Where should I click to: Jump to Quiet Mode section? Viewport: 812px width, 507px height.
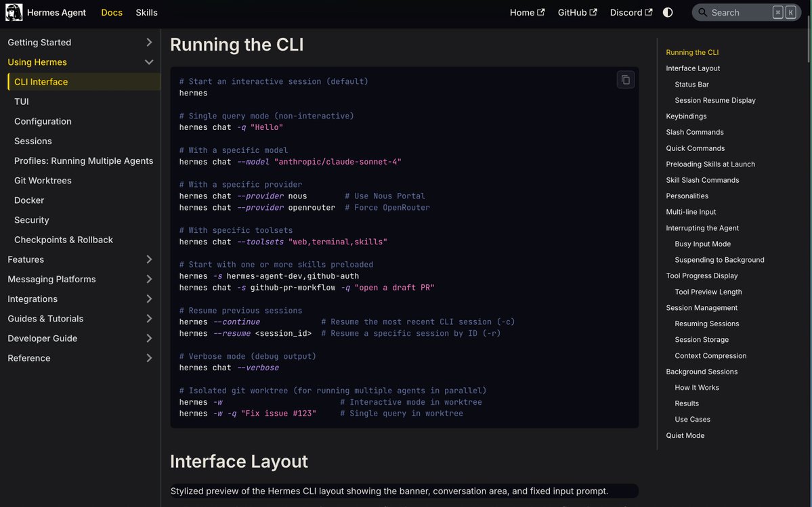click(685, 436)
